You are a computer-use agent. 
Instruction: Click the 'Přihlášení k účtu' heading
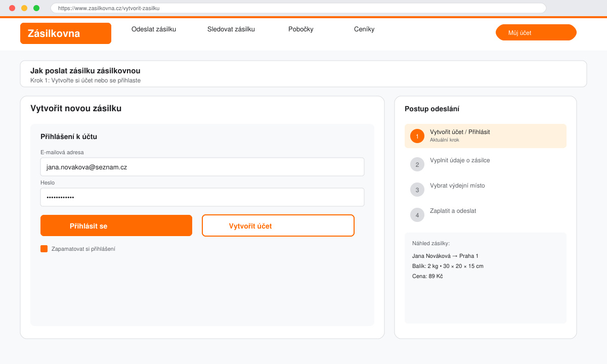pyautogui.click(x=69, y=136)
